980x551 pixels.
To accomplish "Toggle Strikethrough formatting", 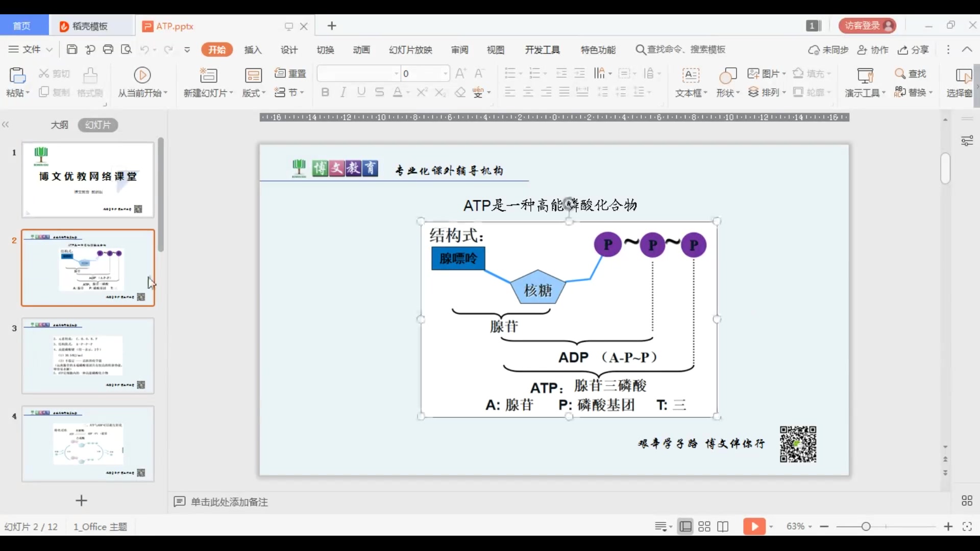I will point(379,92).
